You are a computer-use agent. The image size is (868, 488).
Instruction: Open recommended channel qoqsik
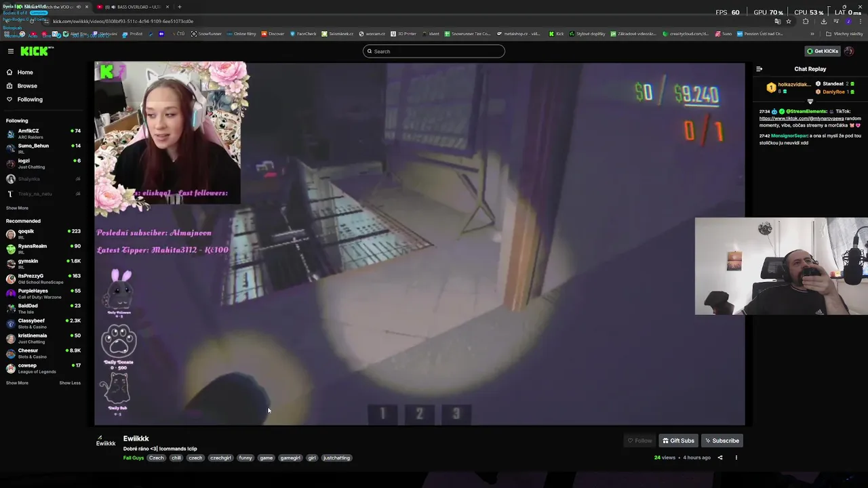(x=43, y=234)
